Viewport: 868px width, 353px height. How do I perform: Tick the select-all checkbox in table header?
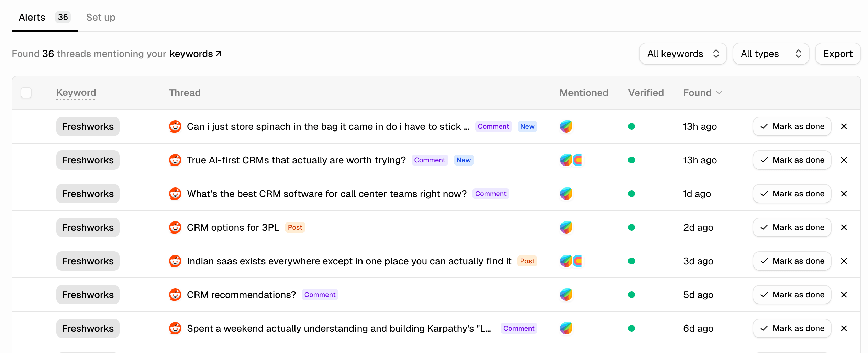pos(26,93)
